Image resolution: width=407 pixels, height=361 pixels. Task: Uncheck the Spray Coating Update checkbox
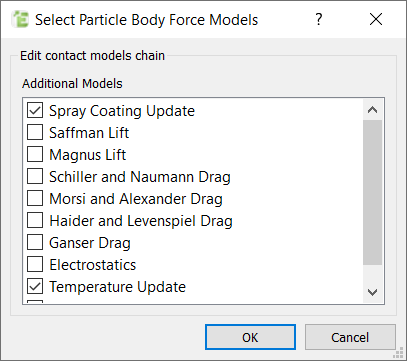click(35, 110)
